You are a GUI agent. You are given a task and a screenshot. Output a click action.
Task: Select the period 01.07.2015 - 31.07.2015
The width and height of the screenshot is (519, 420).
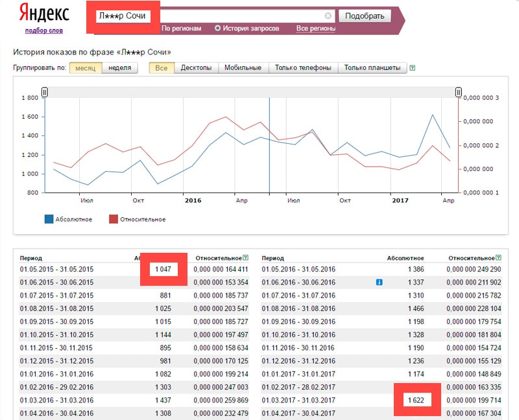coord(56,296)
